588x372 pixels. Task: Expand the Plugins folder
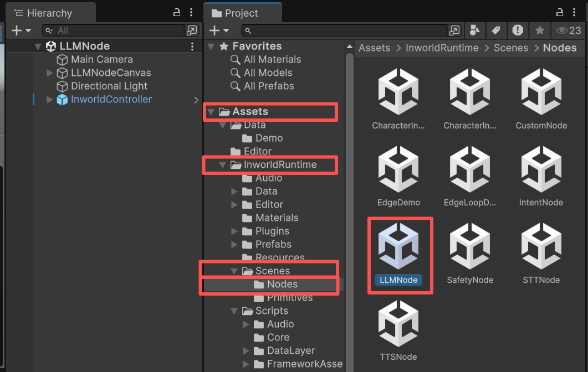coord(234,231)
